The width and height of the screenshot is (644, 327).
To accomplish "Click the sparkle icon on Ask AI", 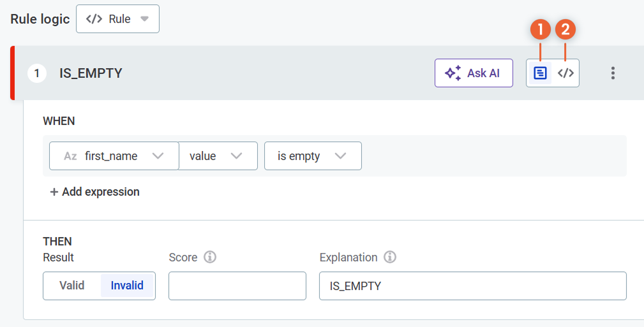I will pos(453,73).
